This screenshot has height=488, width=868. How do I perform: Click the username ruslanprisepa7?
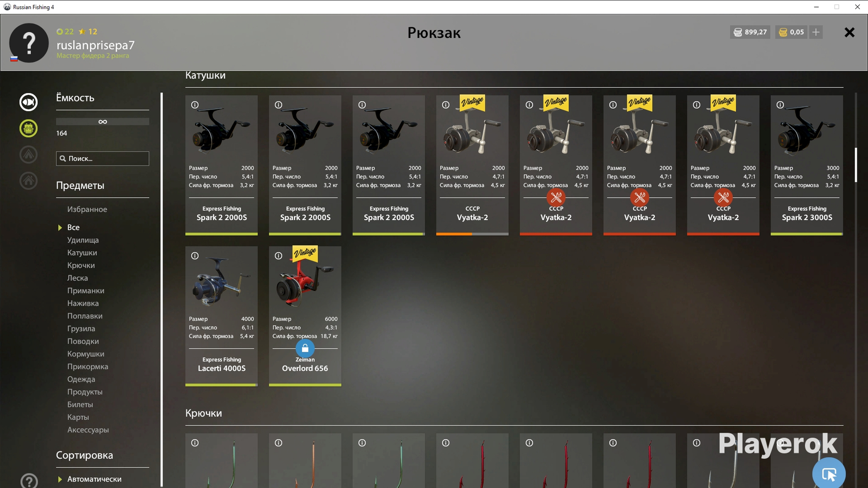click(x=96, y=45)
